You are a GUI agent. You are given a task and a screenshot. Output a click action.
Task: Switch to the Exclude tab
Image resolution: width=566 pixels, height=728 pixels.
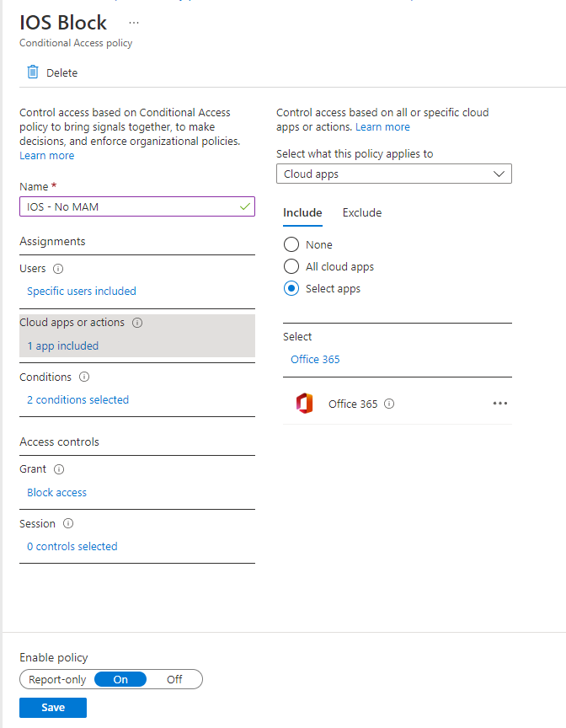pyautogui.click(x=362, y=212)
